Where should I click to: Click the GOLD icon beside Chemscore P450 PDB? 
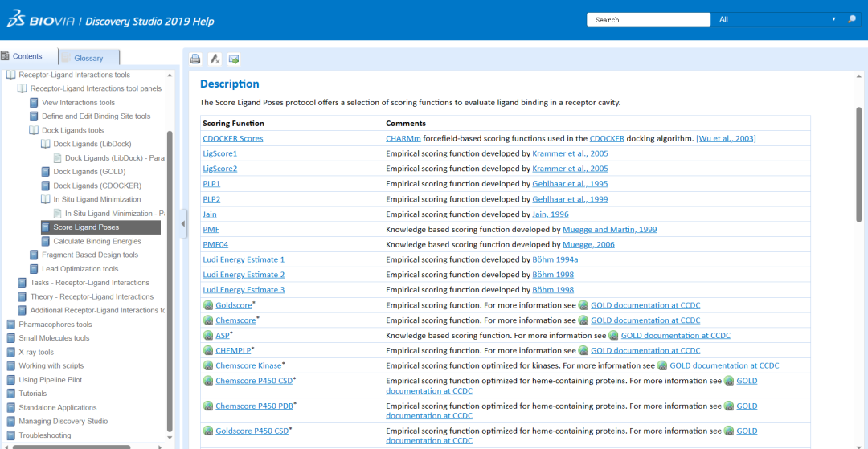click(x=208, y=406)
